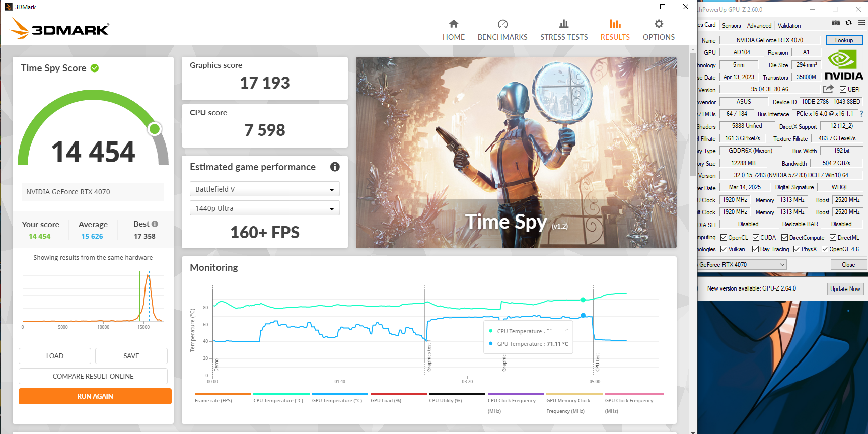Viewport: 868px width, 434px height.
Task: Click the orange RUN AGAIN button
Action: coord(95,396)
